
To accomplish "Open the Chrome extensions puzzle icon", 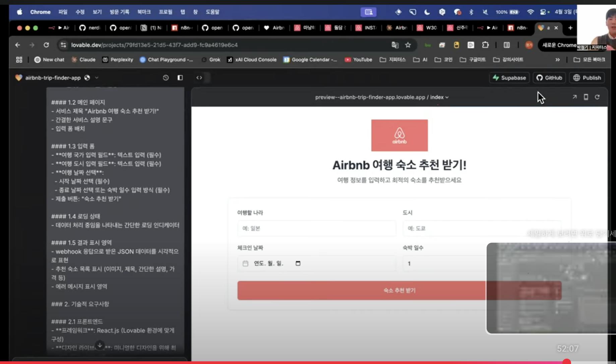I will click(x=485, y=45).
